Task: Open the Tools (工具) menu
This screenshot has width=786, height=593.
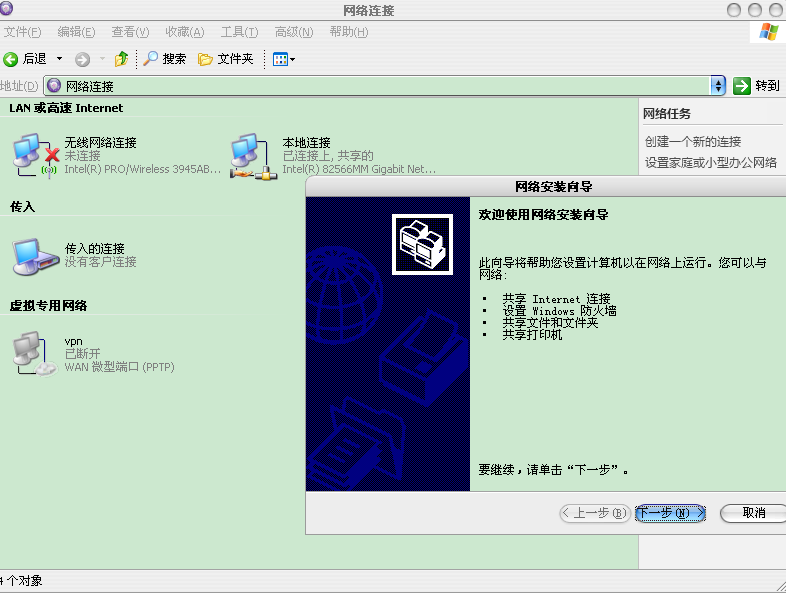Action: point(239,32)
